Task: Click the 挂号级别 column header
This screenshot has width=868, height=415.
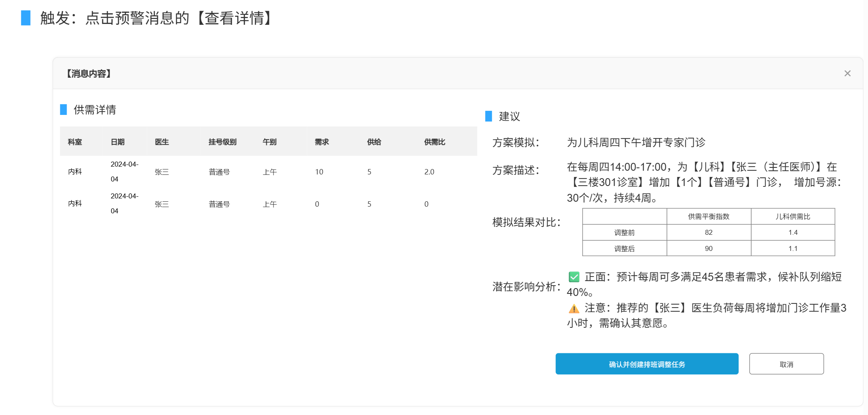Action: [x=222, y=142]
